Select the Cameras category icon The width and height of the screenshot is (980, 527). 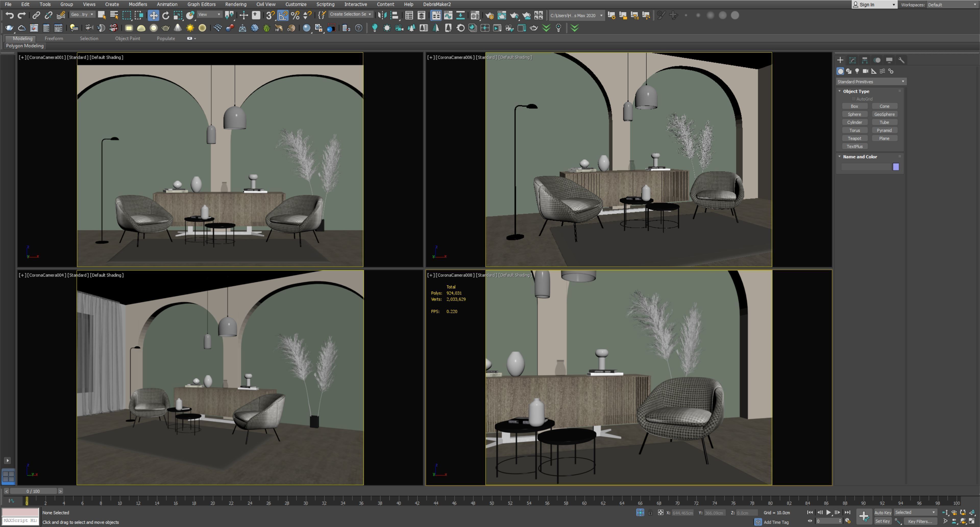click(865, 71)
